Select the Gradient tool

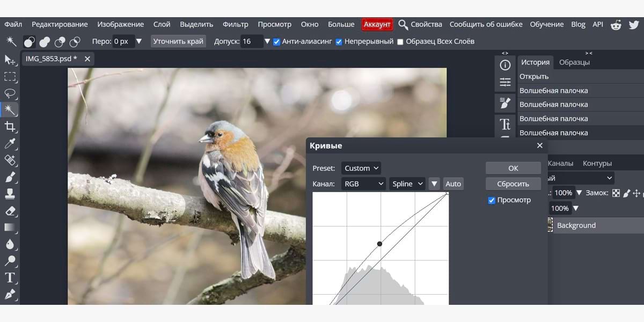click(10, 227)
